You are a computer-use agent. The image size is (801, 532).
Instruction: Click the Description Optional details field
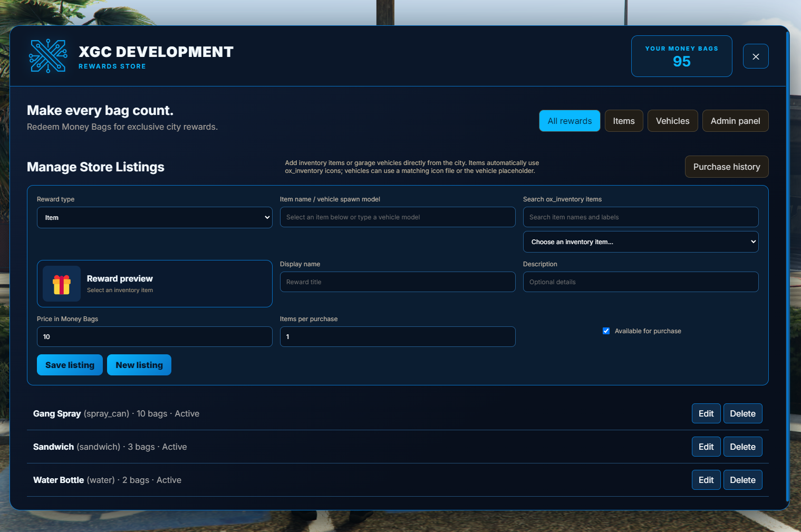coord(641,282)
